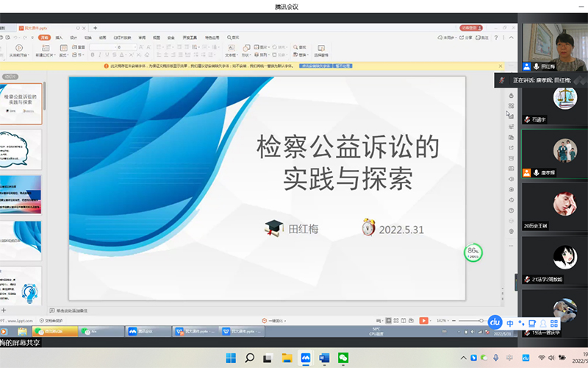Toggle strikethrough formatting
Screen dimensions: 588x368
click(115, 54)
